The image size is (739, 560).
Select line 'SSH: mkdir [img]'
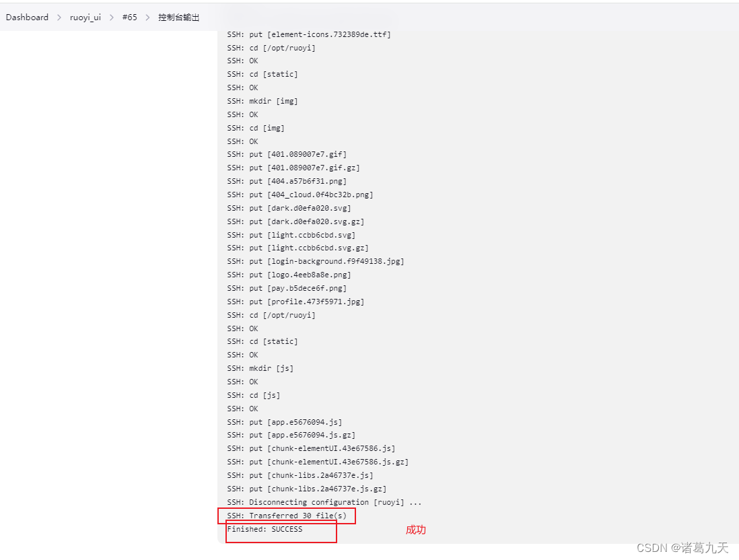(x=262, y=101)
